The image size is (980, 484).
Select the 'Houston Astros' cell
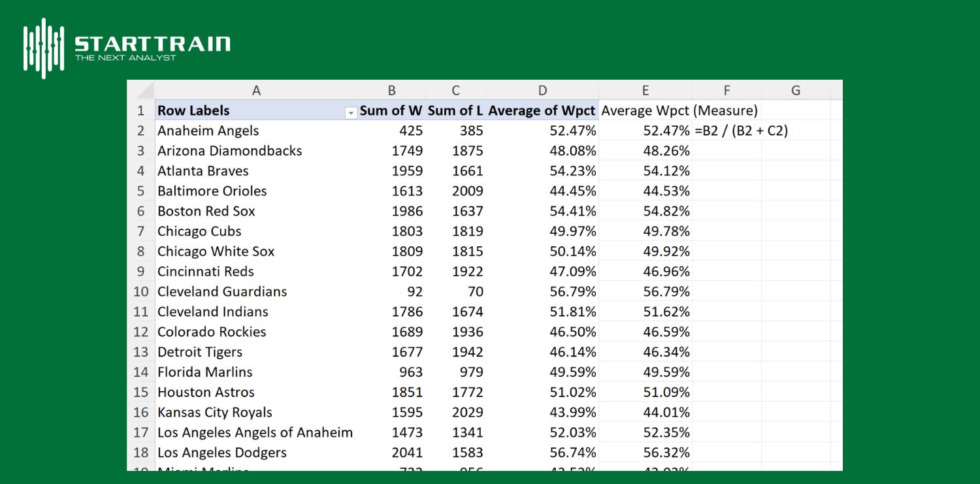coord(256,392)
